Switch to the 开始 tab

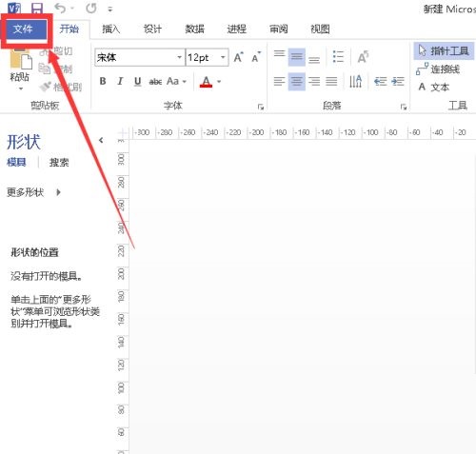pyautogui.click(x=69, y=29)
